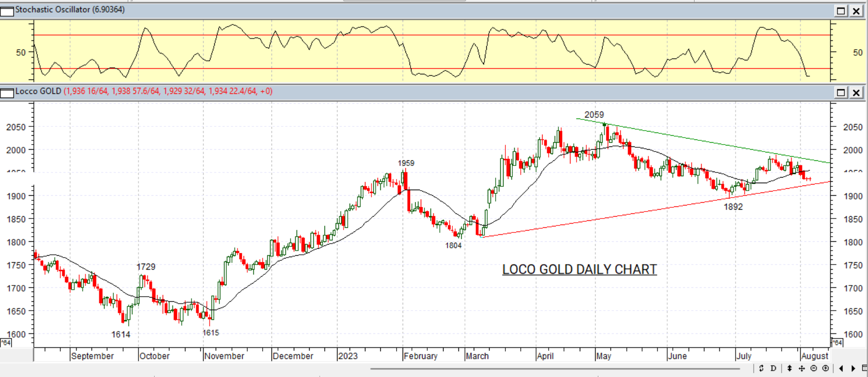Click the left arrow to move chart back
This screenshot has height=377, width=868.
click(x=841, y=368)
